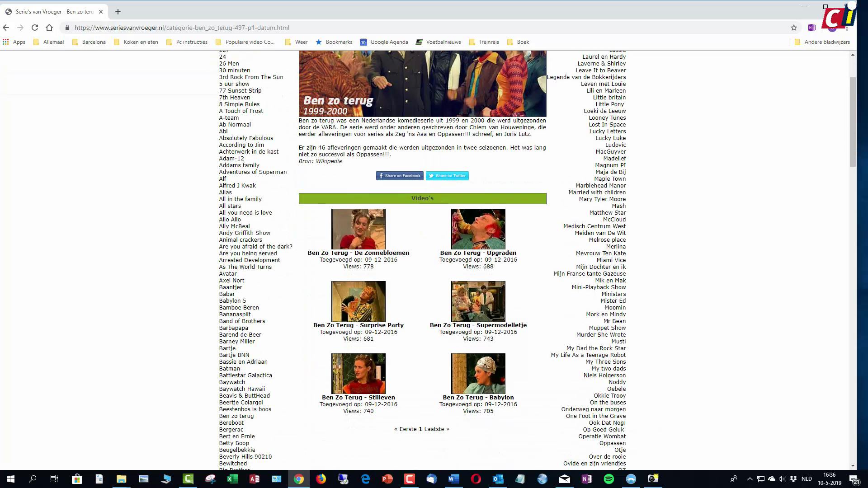The image size is (868, 488).
Task: Open a new tab with the plus button
Action: tap(118, 12)
